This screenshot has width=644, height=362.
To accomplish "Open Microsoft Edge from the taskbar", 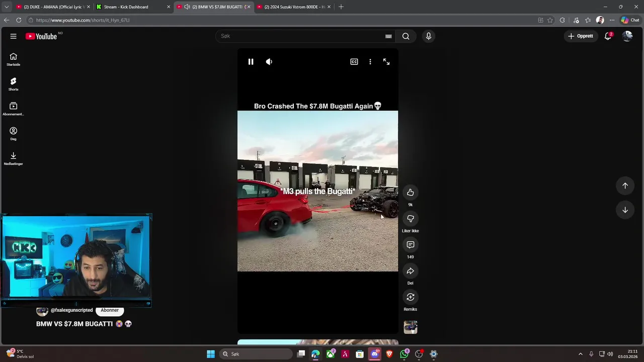I will pyautogui.click(x=315, y=354).
